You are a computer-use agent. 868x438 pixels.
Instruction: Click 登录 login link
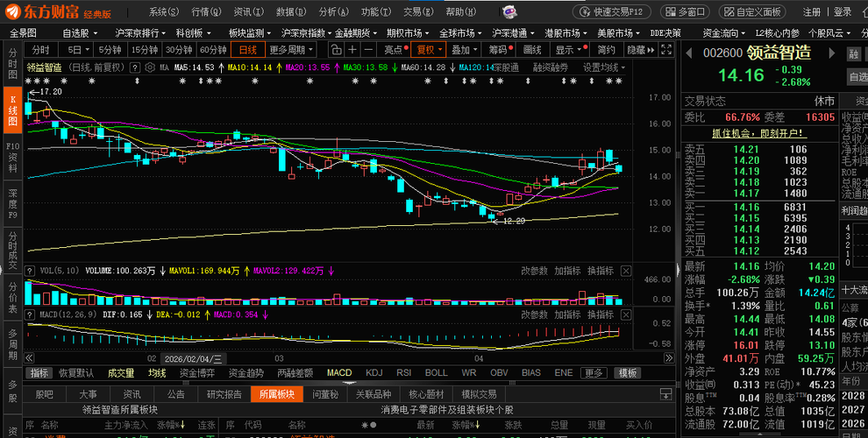(843, 11)
